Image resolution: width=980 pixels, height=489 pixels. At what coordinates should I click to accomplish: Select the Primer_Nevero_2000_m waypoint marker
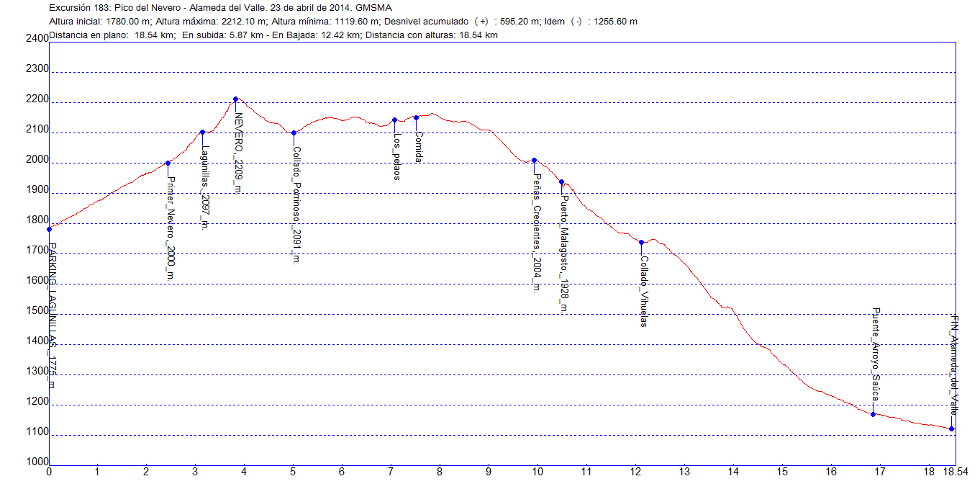point(168,163)
